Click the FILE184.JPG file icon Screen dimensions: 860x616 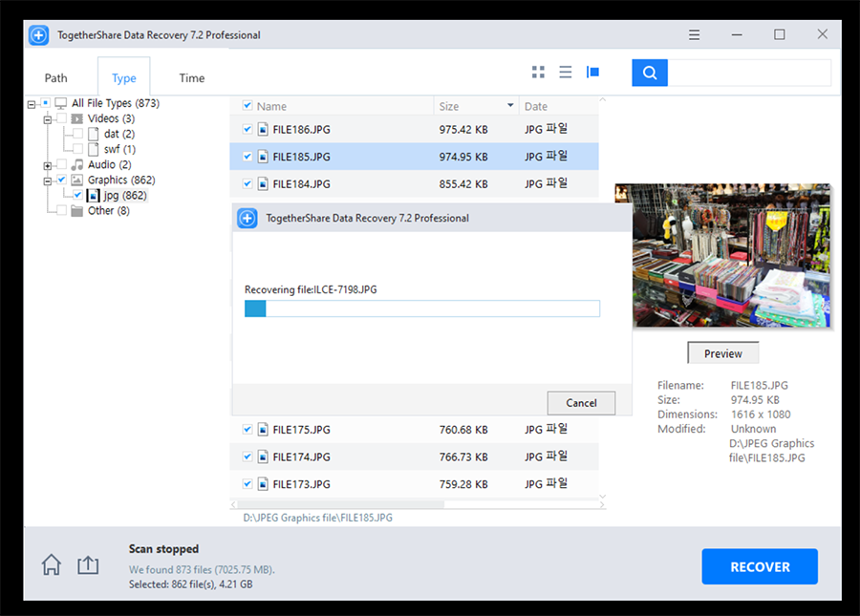(263, 183)
